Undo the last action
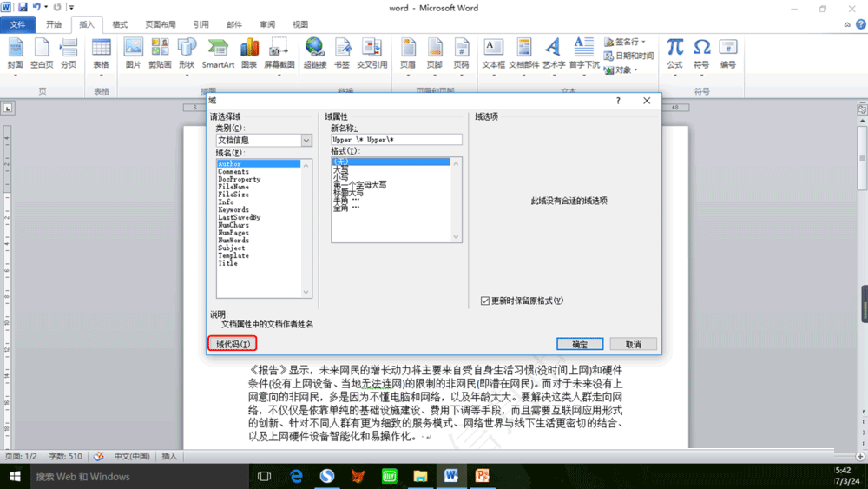 pyautogui.click(x=36, y=7)
